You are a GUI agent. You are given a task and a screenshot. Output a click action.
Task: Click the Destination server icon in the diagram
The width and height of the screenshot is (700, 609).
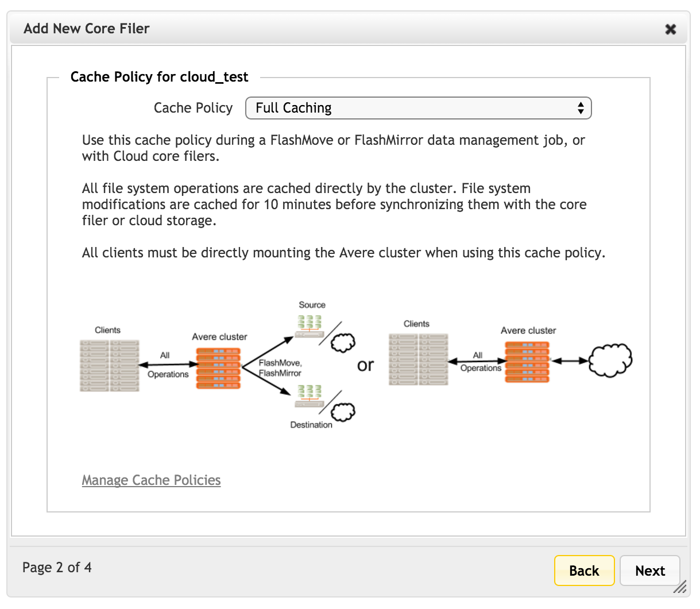click(310, 396)
